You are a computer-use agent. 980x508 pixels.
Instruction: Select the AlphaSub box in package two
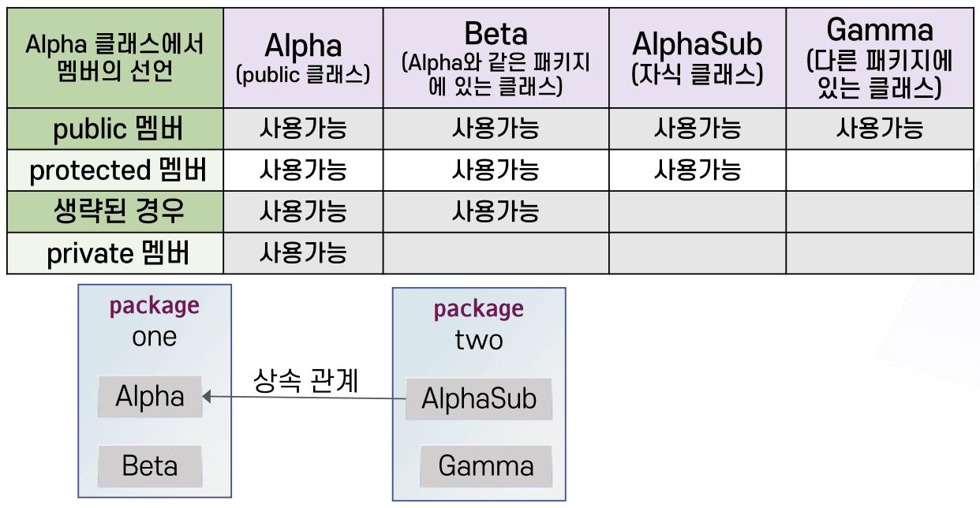478,399
